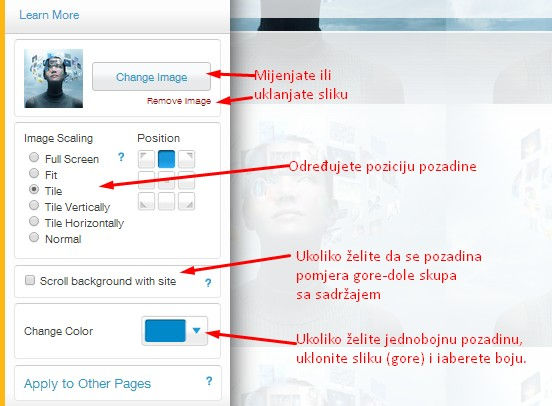
Task: Select top-right background position
Action: [187, 159]
